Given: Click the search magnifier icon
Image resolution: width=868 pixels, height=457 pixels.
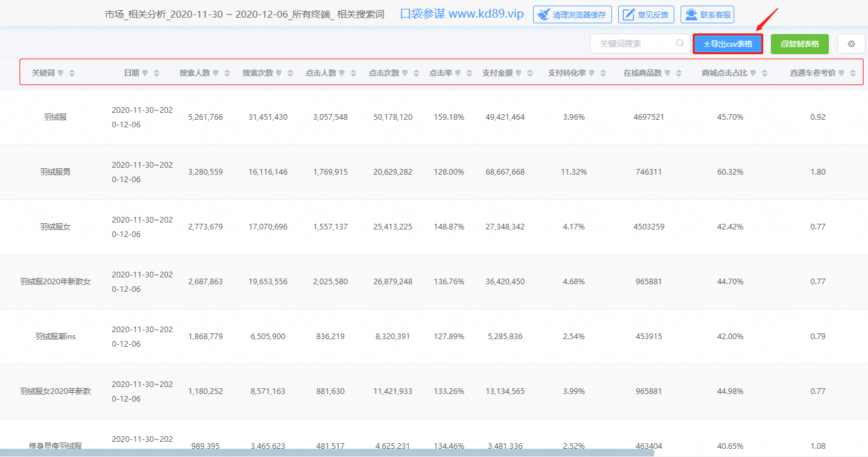Looking at the screenshot, I should (x=679, y=43).
